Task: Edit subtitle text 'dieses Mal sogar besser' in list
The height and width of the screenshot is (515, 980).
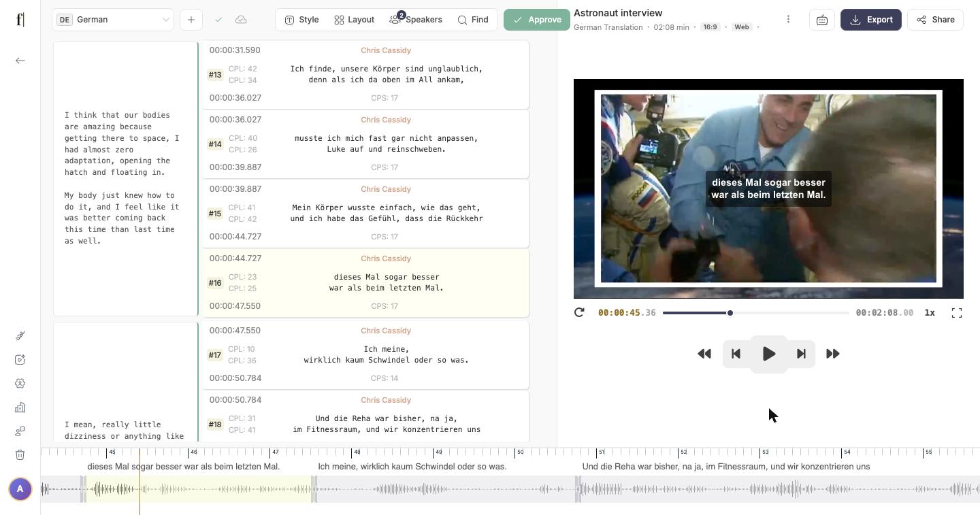Action: coord(387,277)
